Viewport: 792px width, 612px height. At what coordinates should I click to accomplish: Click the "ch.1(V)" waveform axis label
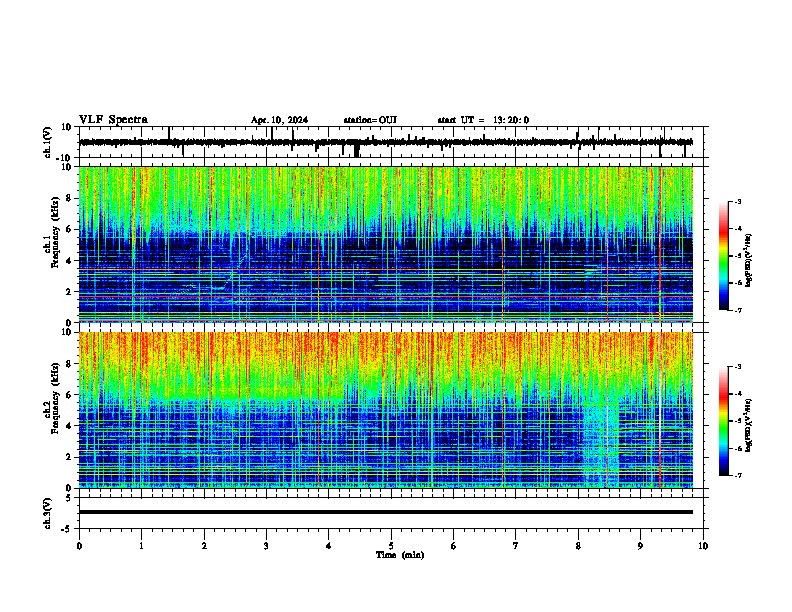tap(48, 142)
